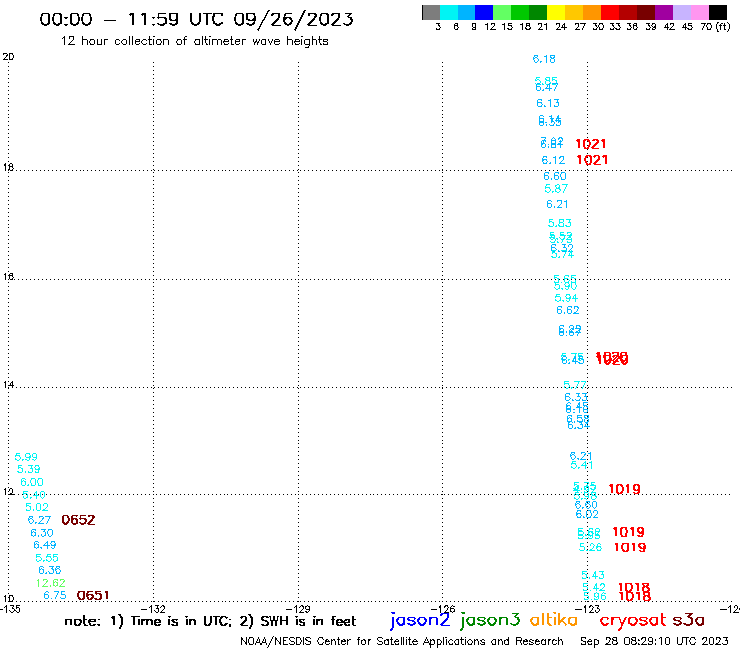
Task: Click the green 12.62 wave height value
Action: coord(50,583)
